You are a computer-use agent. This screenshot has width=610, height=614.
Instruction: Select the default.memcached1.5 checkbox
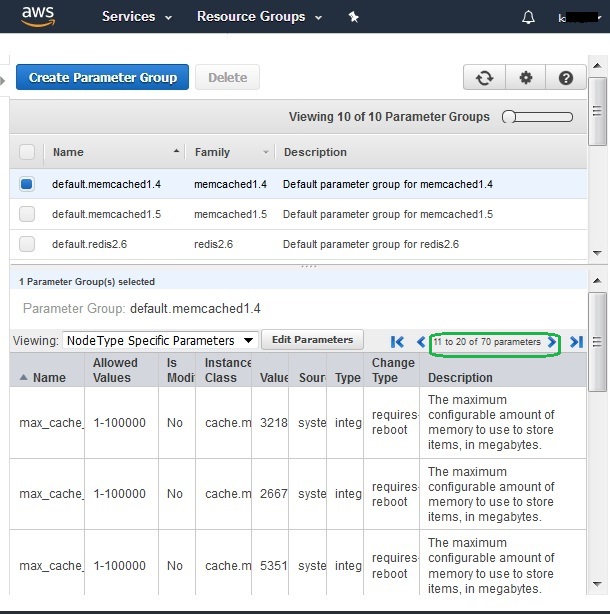pos(27,214)
